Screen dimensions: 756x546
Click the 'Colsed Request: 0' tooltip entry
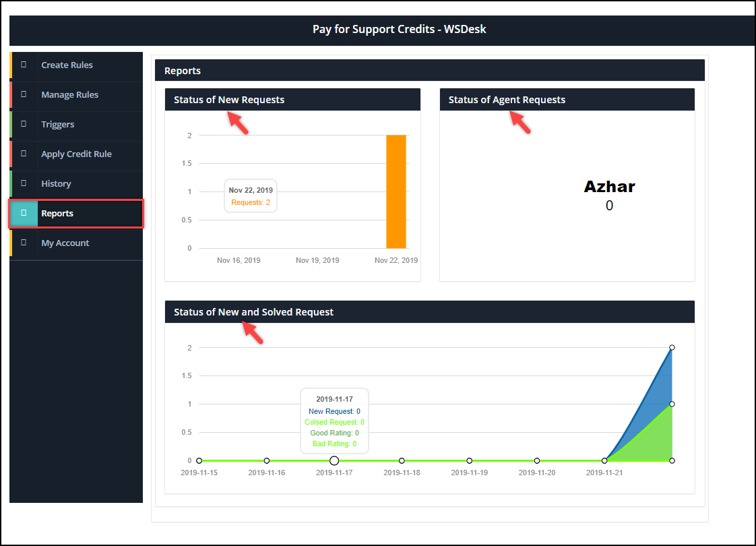click(334, 422)
